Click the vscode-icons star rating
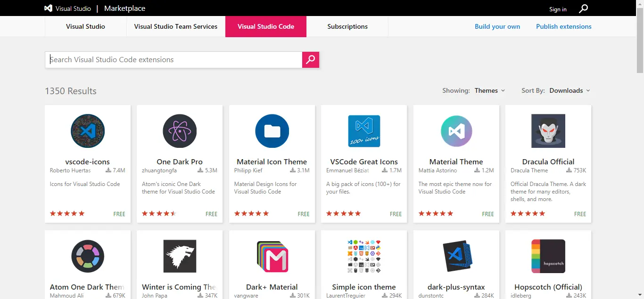 [x=67, y=213]
